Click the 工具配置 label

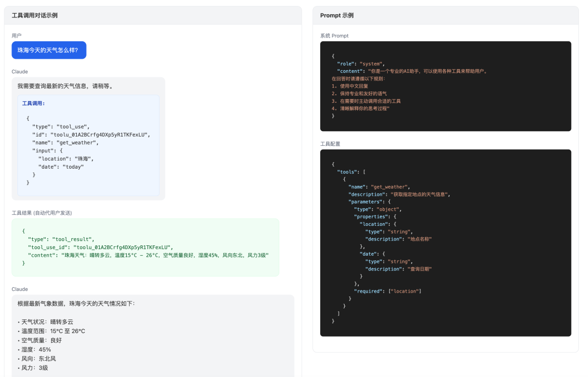point(330,144)
